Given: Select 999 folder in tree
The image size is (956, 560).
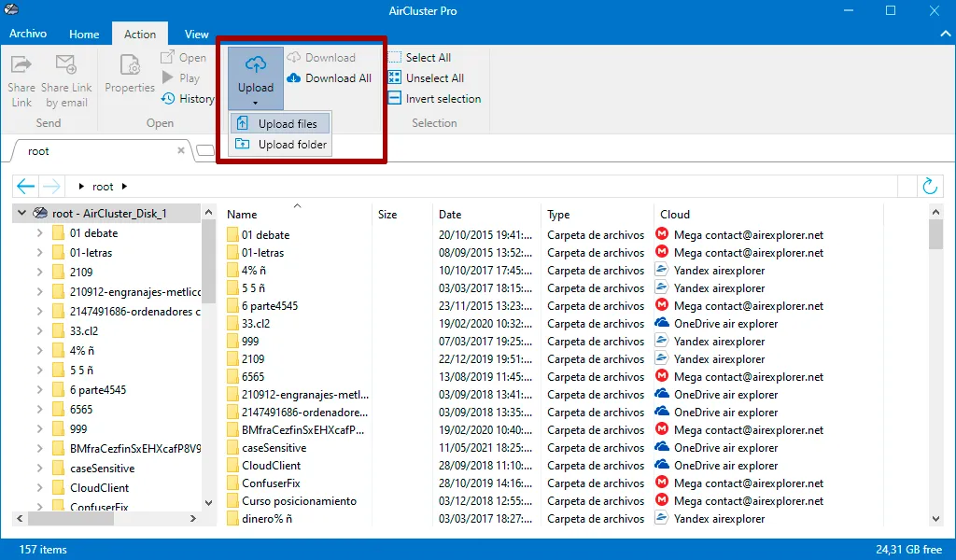Looking at the screenshot, I should coord(78,429).
